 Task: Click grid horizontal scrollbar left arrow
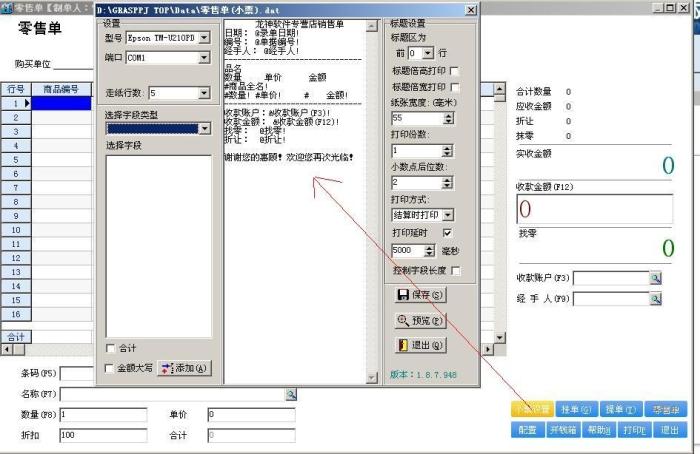tap(7, 349)
